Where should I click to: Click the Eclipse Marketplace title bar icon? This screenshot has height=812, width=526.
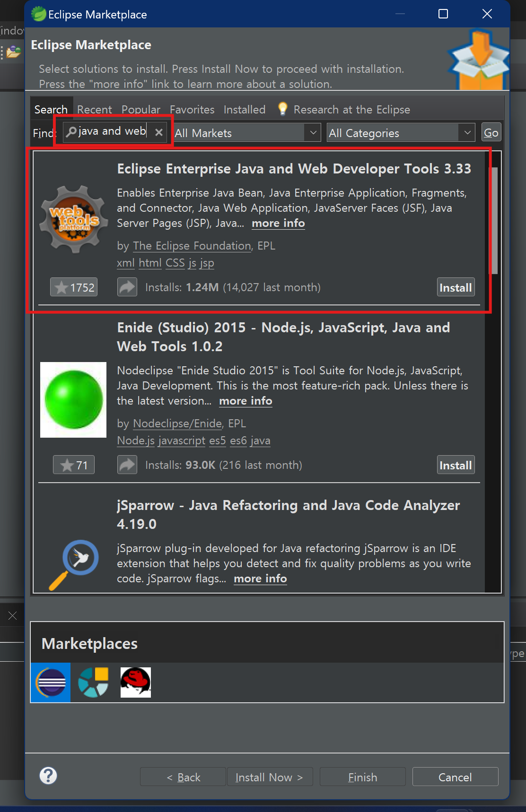pos(38,14)
